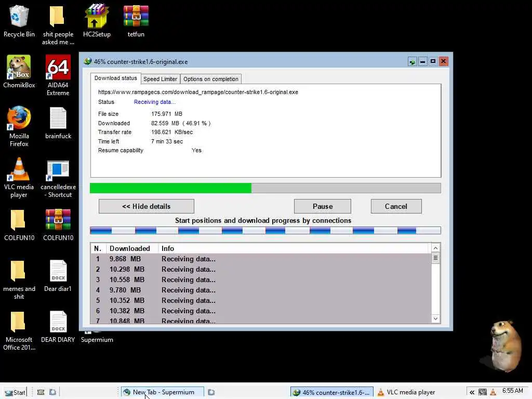Screen dimensions: 532x399
Task: Select connection row 6 with 10.382 MB
Action: [261, 311]
